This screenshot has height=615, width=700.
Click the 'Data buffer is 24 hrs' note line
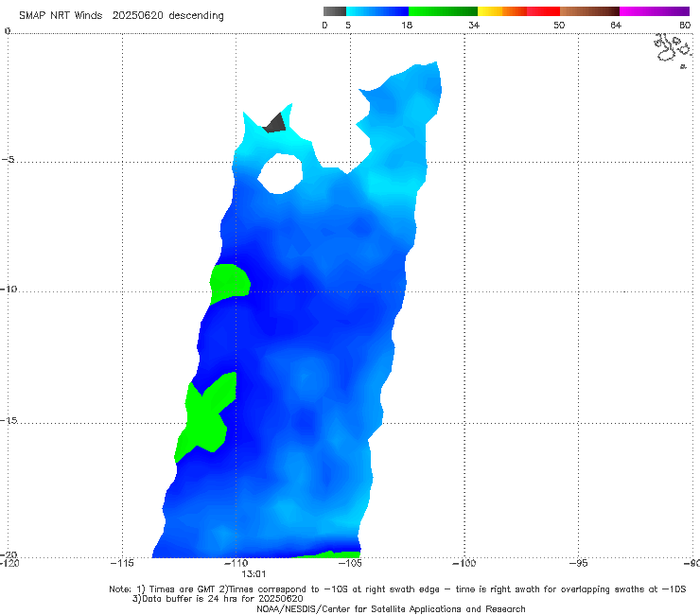coord(218,599)
